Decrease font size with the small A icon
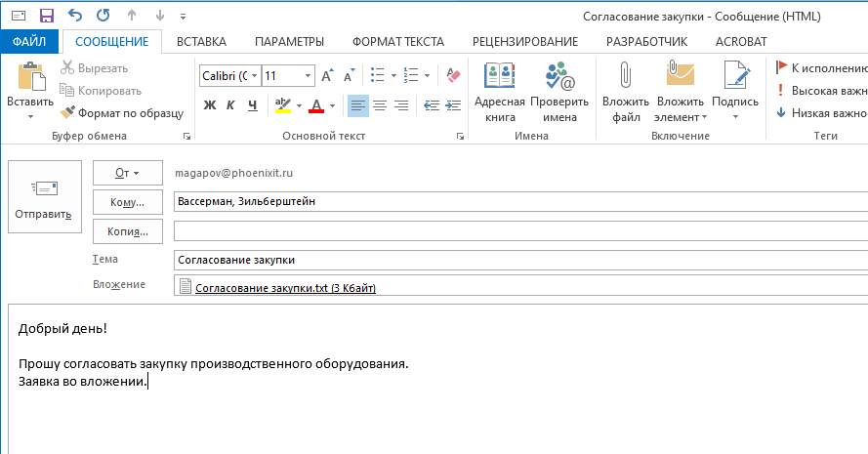This screenshot has width=868, height=454. tap(349, 76)
